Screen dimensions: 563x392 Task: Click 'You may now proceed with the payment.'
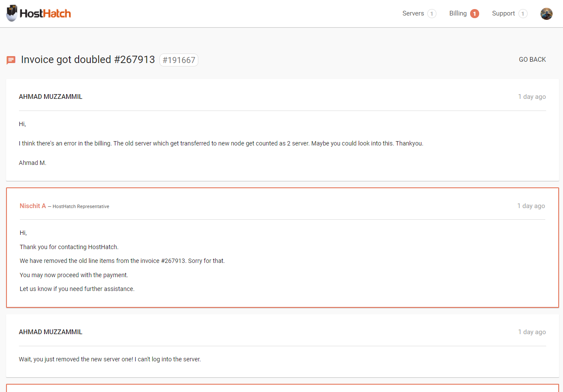(x=74, y=275)
